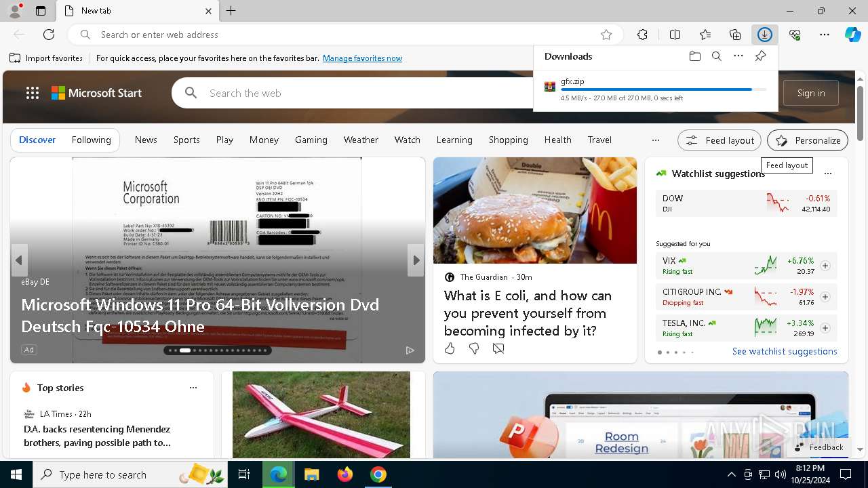
Task: Open Top stories options menu
Action: (x=193, y=388)
